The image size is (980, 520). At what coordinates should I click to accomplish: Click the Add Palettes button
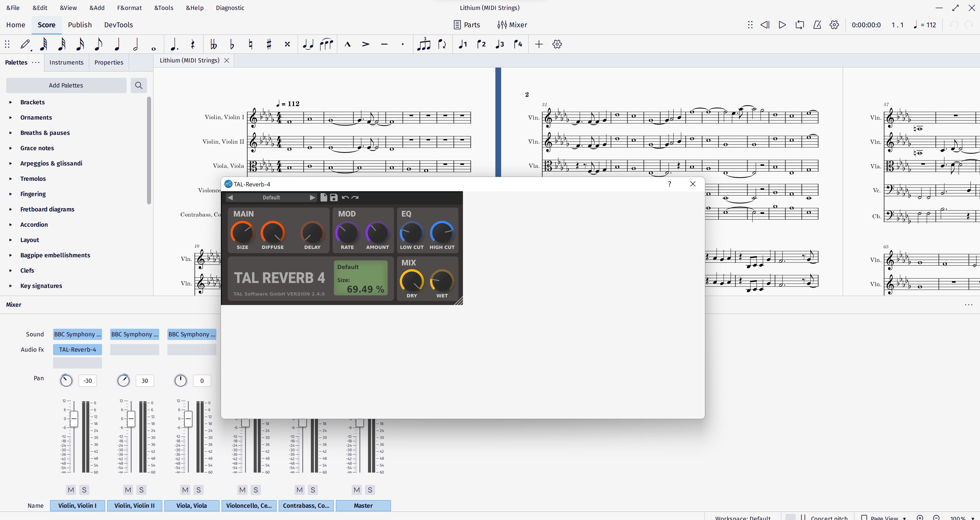(66, 85)
